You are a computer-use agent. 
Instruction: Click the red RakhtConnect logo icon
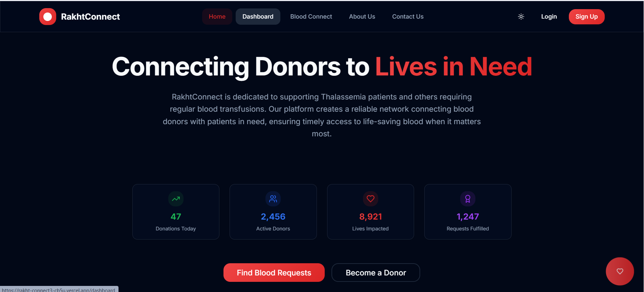48,17
